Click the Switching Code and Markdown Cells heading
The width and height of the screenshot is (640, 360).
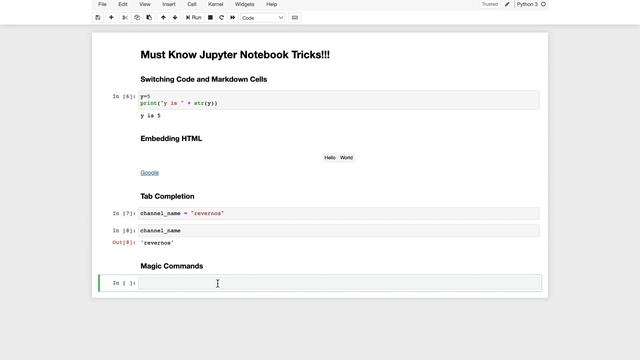click(x=204, y=79)
